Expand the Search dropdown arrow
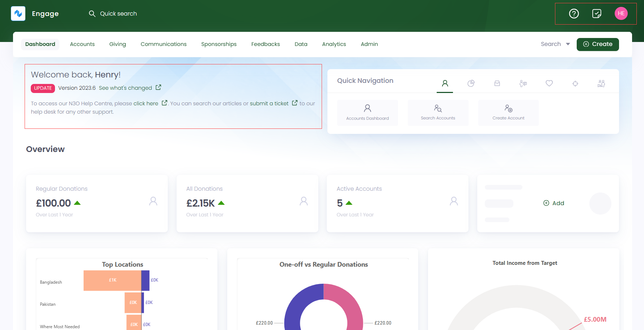The height and width of the screenshot is (330, 644). 568,44
